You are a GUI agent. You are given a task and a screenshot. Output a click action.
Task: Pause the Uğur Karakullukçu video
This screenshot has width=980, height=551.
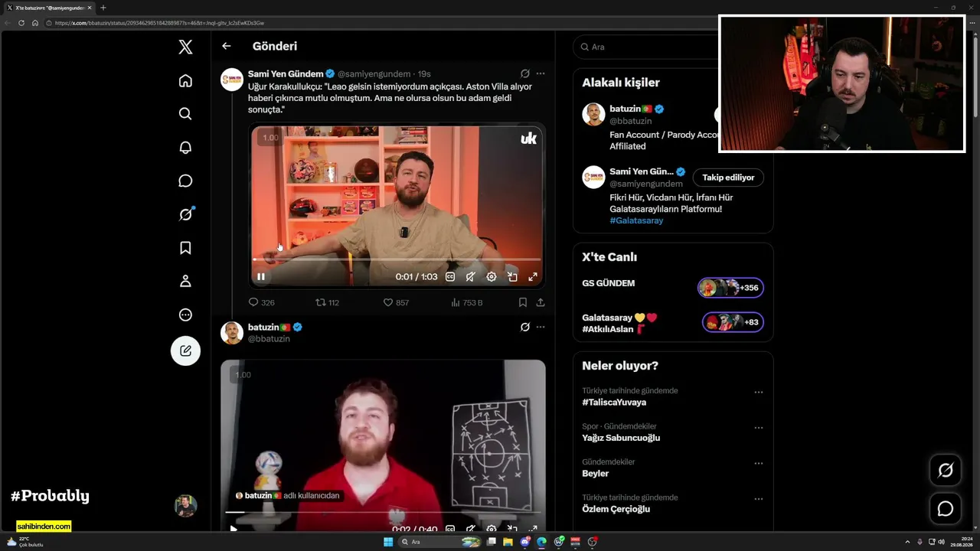tap(261, 277)
